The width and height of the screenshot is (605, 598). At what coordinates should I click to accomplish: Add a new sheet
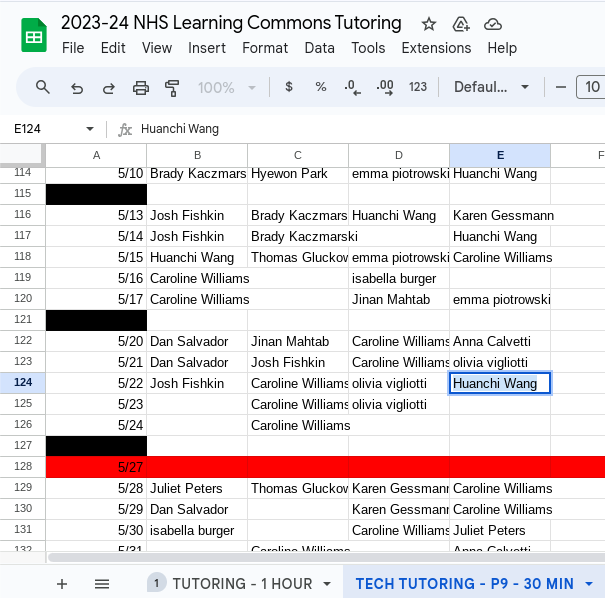pyautogui.click(x=62, y=584)
